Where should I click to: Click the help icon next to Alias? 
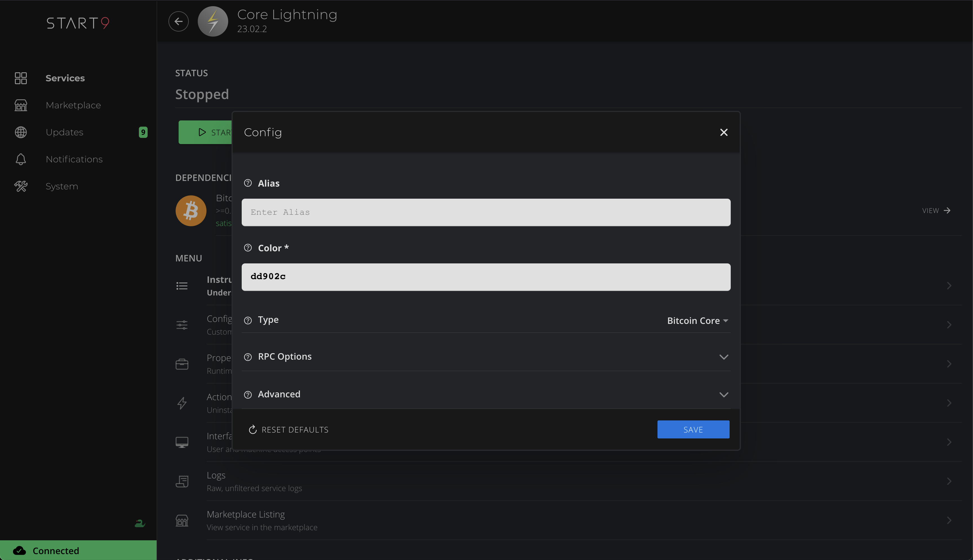(248, 183)
